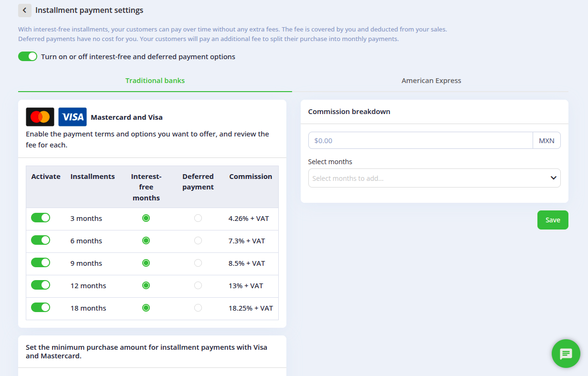
Task: Choose deferred payment for 12 months
Action: pos(198,285)
